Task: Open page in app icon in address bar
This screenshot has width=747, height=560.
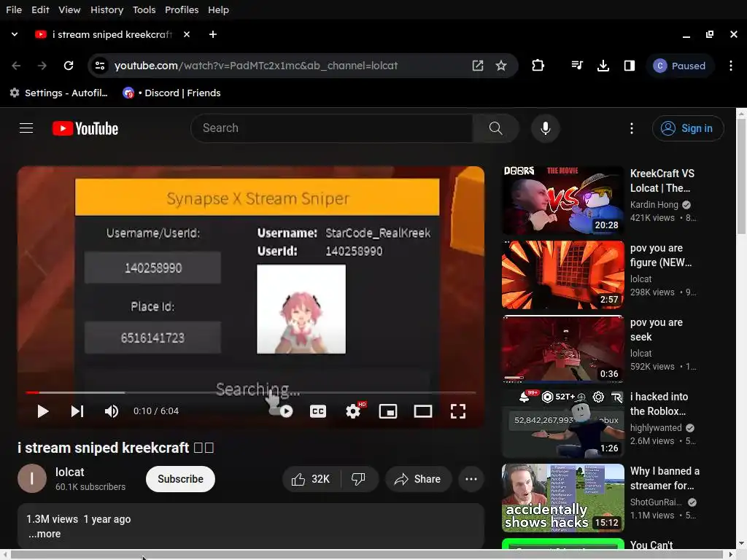Action: pos(477,66)
